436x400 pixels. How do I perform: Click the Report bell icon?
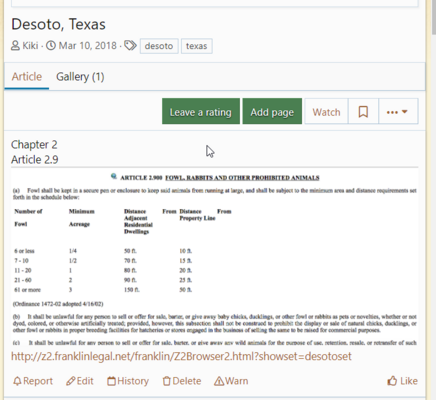[x=17, y=381]
